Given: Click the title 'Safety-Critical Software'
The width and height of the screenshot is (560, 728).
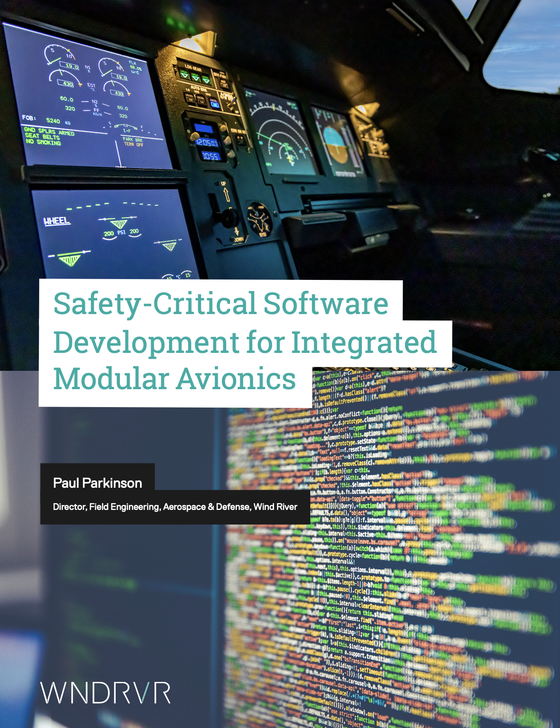Looking at the screenshot, I should point(221,303).
